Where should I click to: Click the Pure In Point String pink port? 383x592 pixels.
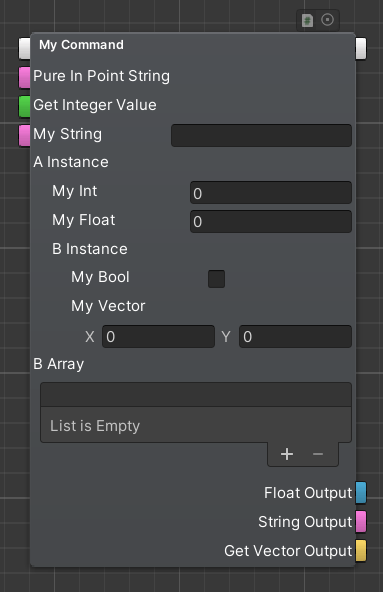pyautogui.click(x=25, y=77)
